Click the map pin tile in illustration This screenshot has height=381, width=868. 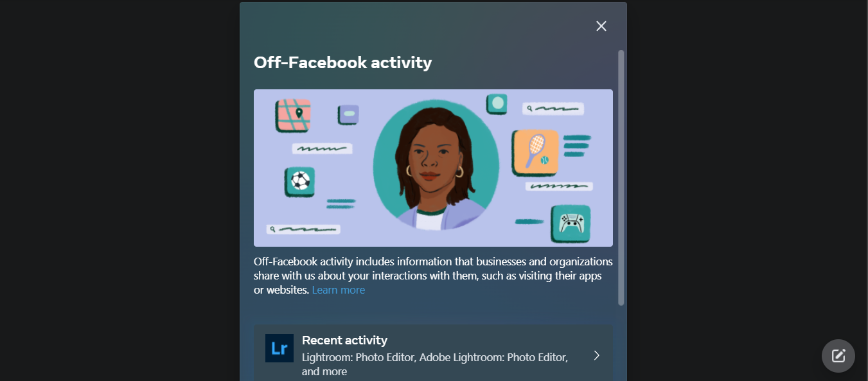[x=294, y=116]
